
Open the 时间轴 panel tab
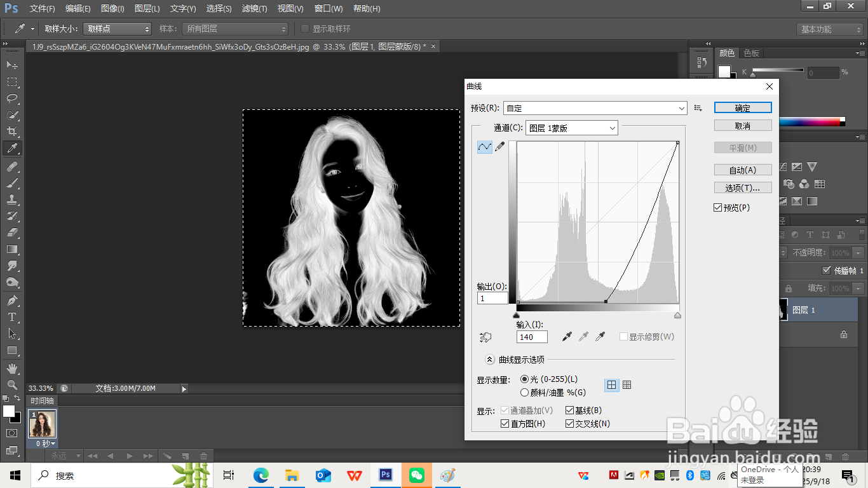pos(42,400)
